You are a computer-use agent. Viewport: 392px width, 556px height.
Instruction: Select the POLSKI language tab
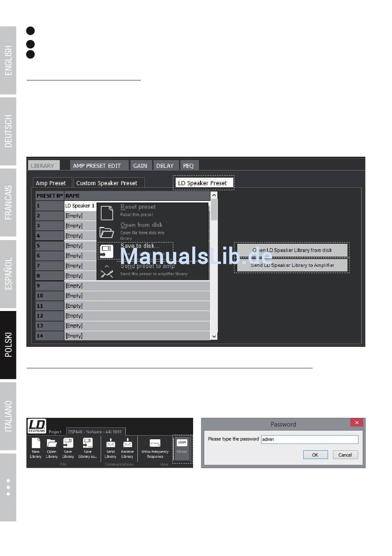tap(8, 345)
